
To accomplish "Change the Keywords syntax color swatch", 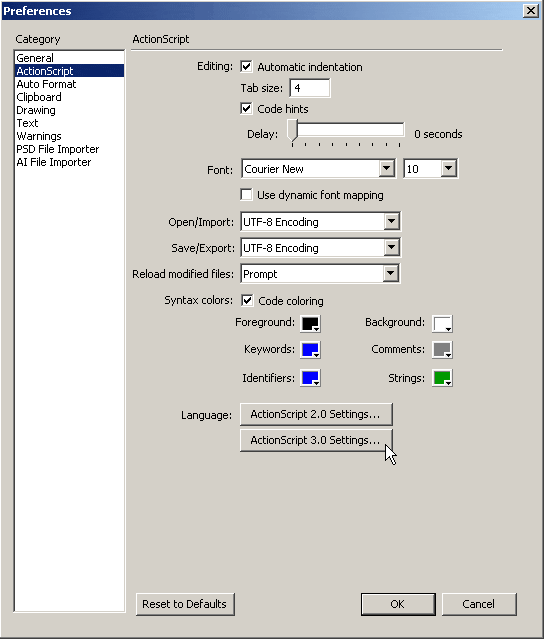I will (311, 350).
